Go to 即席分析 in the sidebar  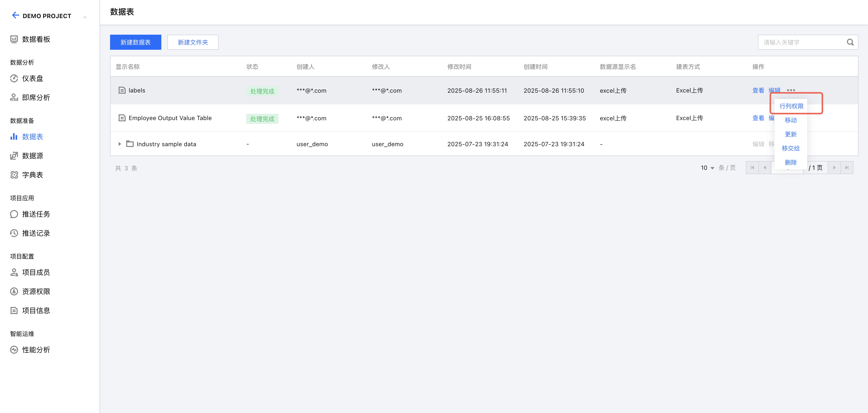tap(36, 98)
